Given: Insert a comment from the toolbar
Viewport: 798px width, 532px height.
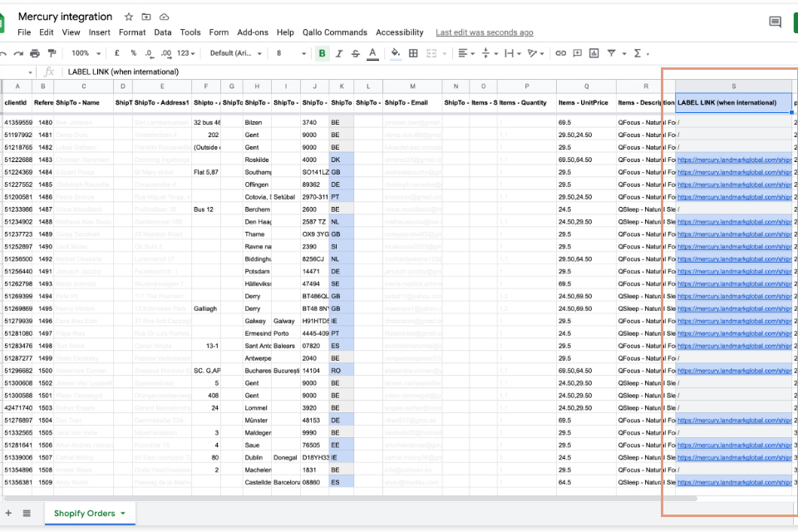Looking at the screenshot, I should [578, 53].
